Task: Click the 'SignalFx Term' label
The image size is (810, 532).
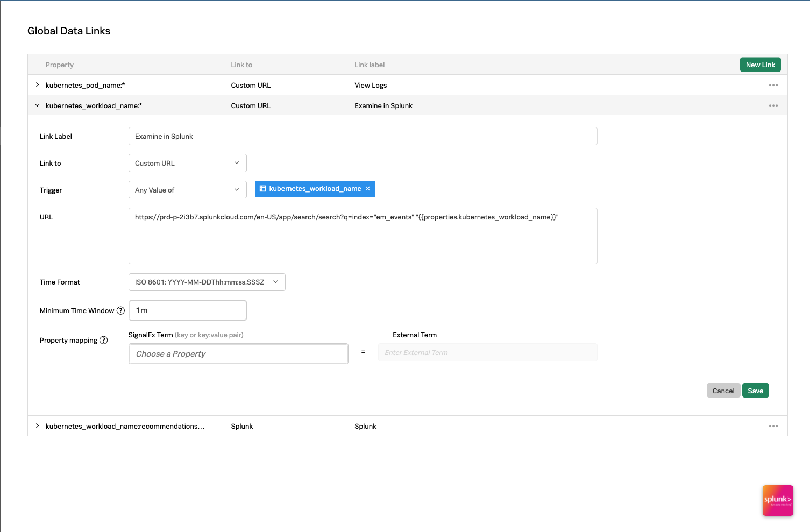Action: tap(151, 335)
